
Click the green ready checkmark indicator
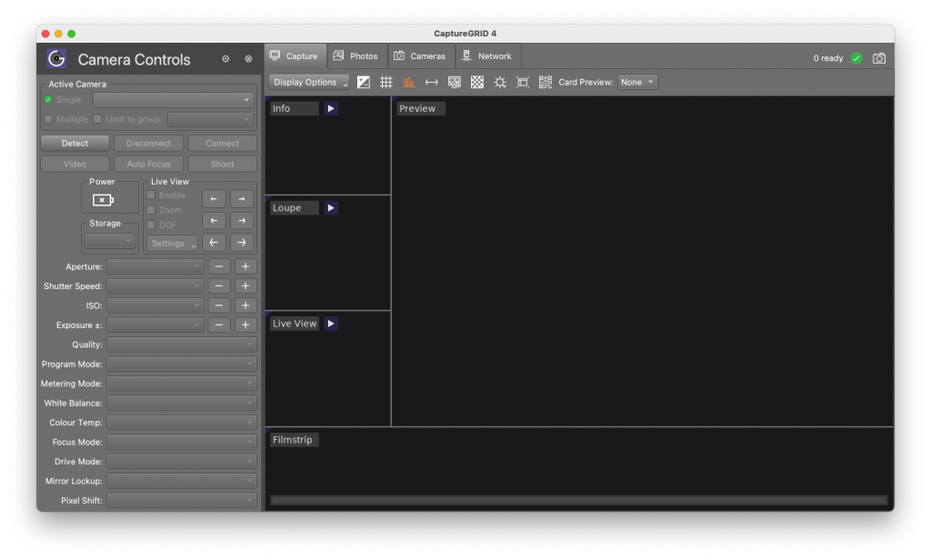coord(856,58)
